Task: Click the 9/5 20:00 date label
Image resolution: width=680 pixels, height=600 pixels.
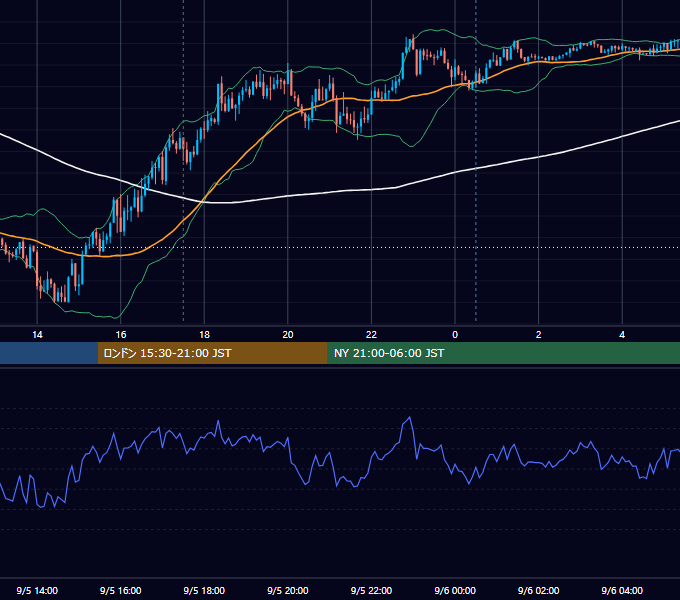Action: click(288, 591)
